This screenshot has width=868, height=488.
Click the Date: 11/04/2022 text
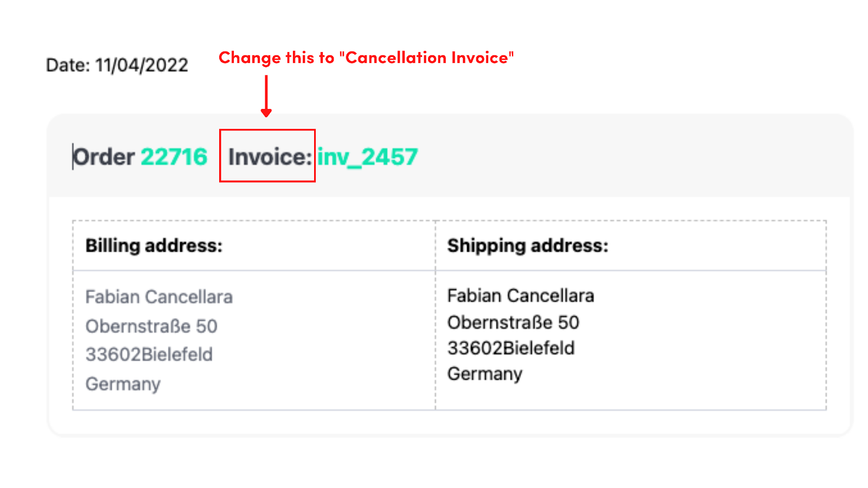point(117,65)
